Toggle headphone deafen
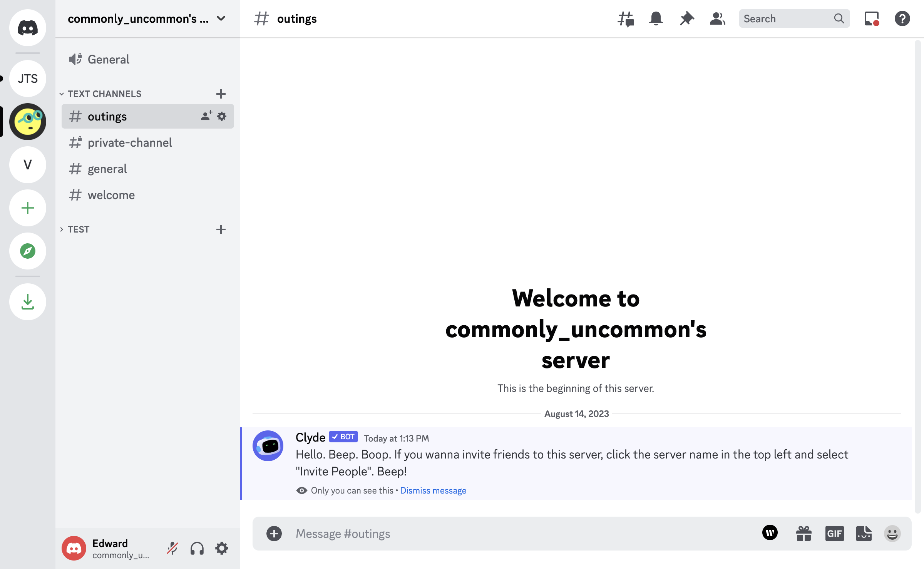This screenshot has width=924, height=569. 197,548
